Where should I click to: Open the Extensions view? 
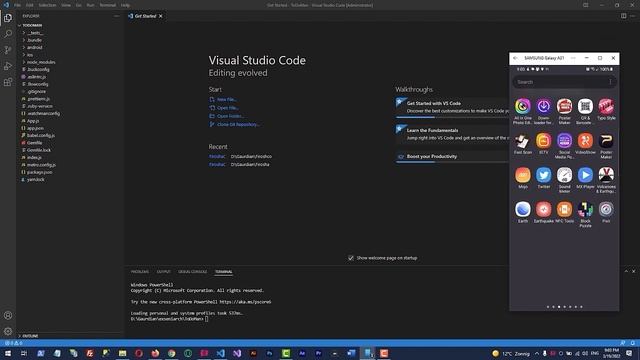click(8, 82)
